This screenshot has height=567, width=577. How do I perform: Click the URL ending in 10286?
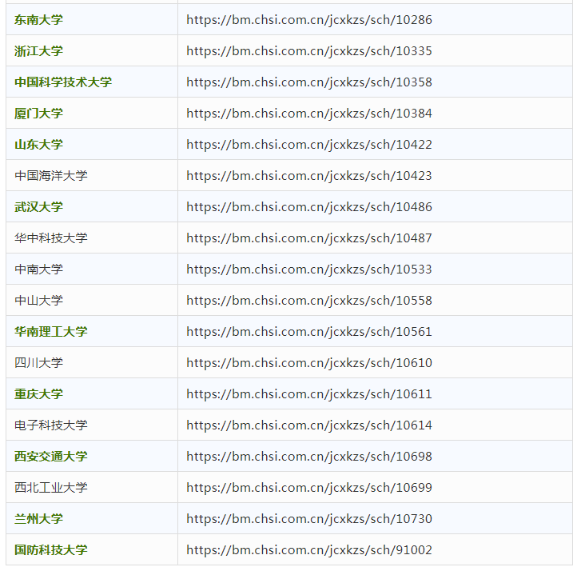[309, 20]
